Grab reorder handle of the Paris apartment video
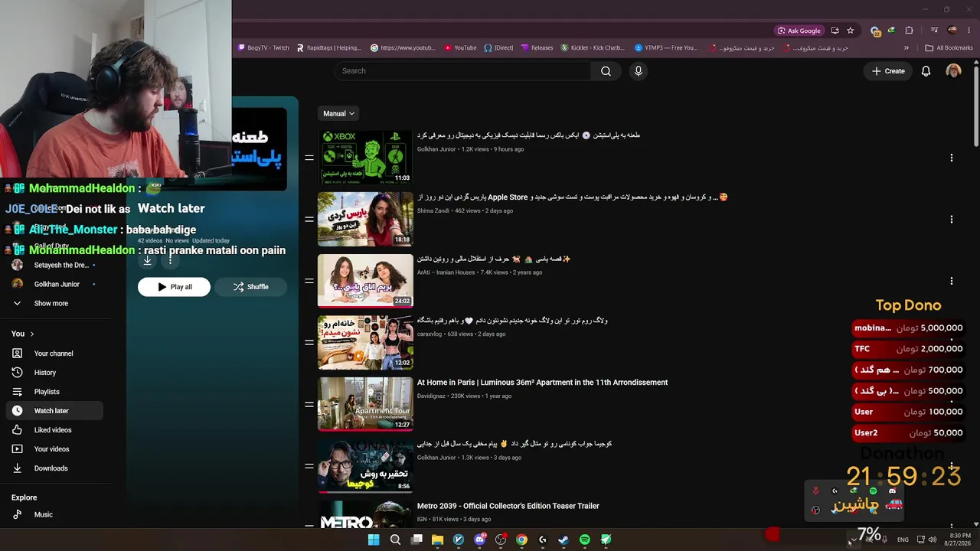 tap(309, 404)
